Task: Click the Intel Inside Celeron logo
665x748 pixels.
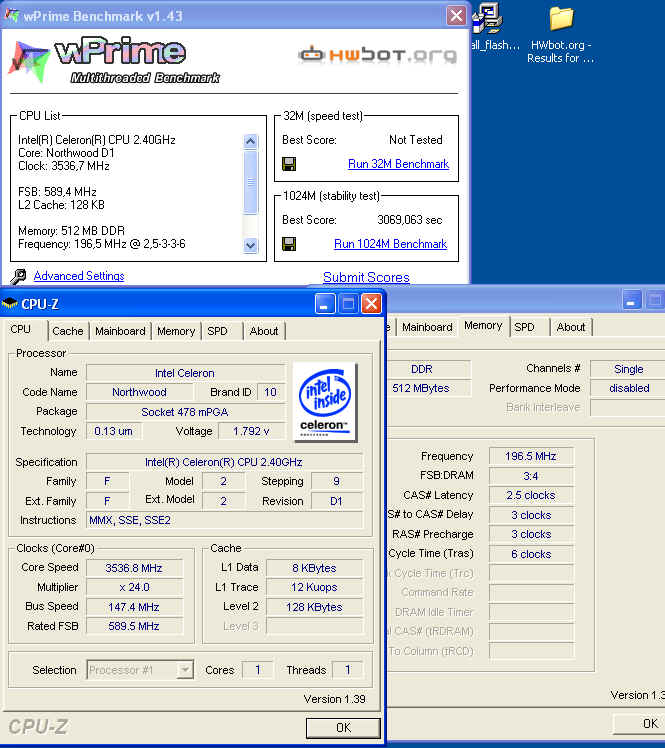Action: [x=325, y=402]
